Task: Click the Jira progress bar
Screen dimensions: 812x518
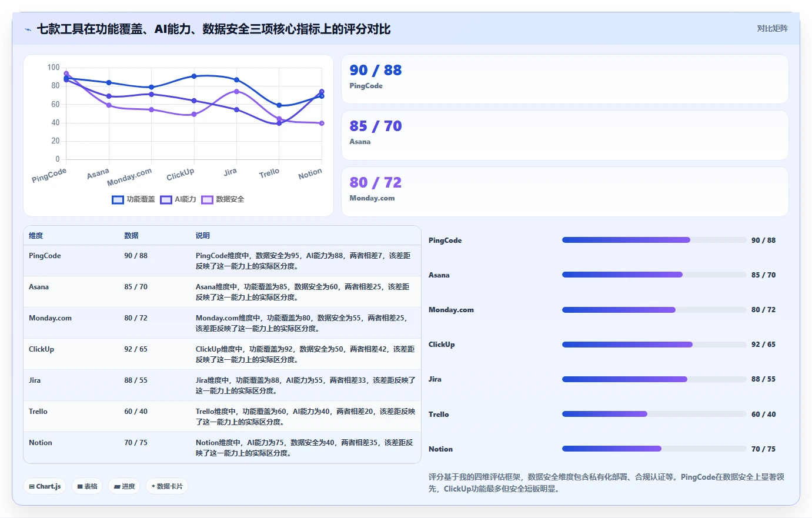Action: (x=654, y=379)
